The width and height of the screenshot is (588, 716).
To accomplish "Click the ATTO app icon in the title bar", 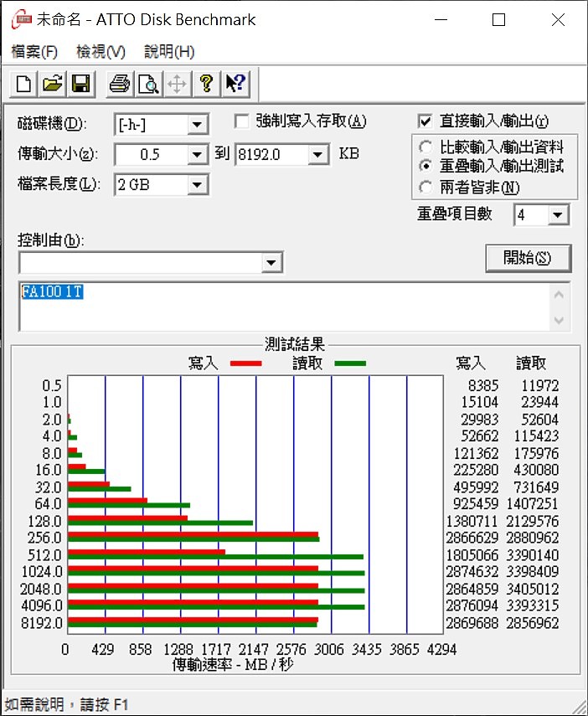I will 20,20.
